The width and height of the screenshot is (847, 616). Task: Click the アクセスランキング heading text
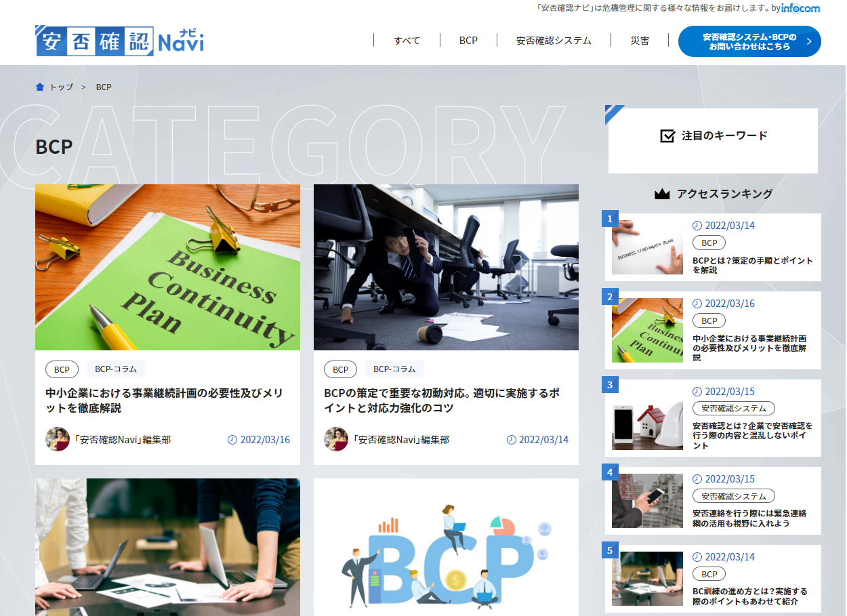pos(724,194)
